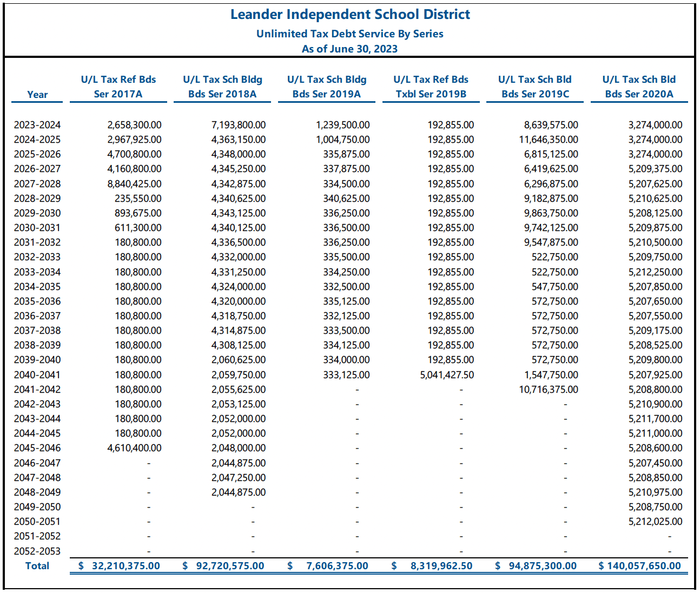Select the value 8,639,575.00

tap(551, 125)
